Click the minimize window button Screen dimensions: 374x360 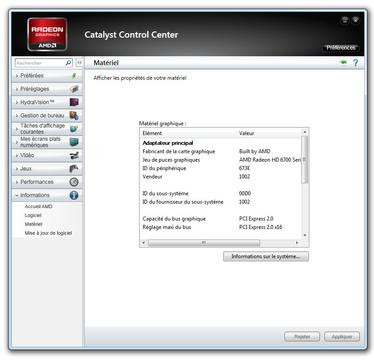(345, 20)
